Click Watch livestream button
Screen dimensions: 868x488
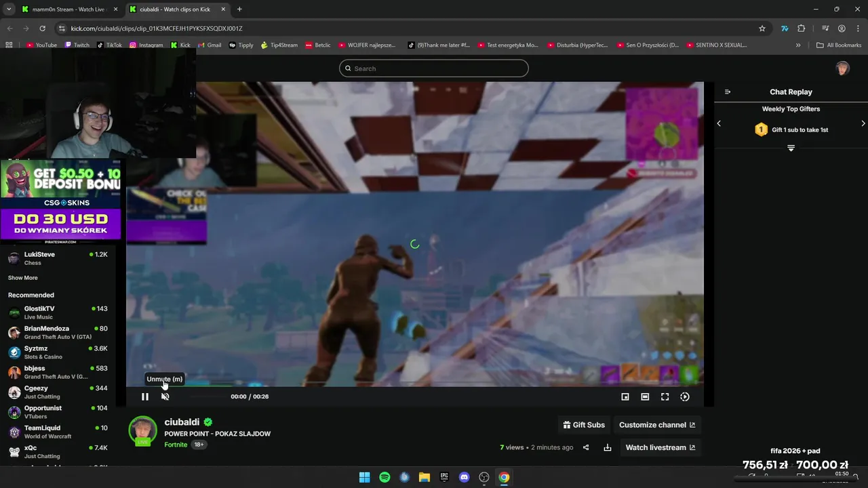point(660,447)
